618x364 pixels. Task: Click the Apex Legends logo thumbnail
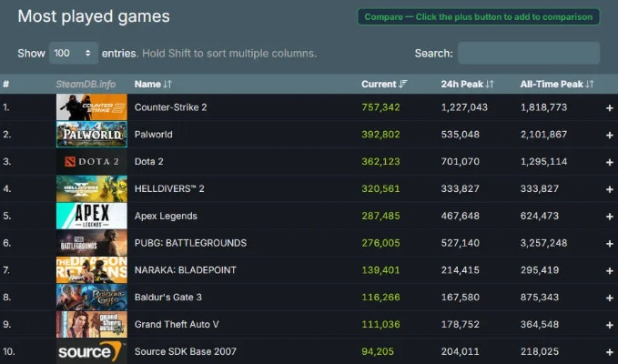pos(91,217)
